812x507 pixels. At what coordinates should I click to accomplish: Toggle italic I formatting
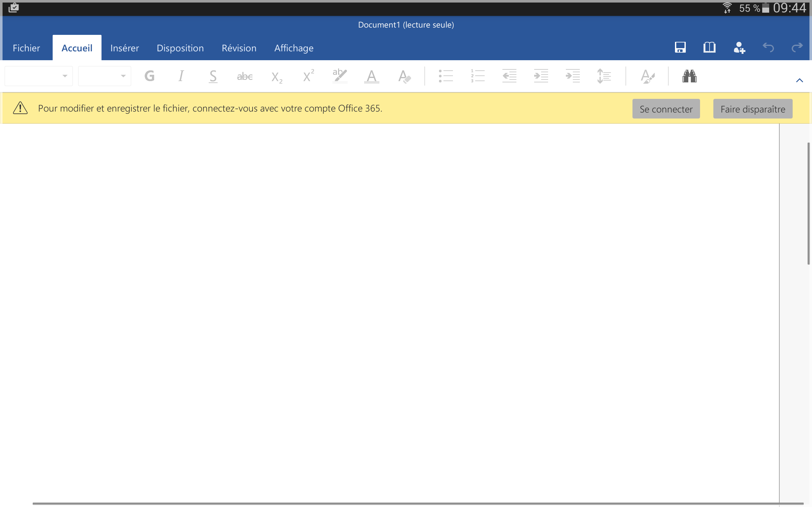click(181, 76)
